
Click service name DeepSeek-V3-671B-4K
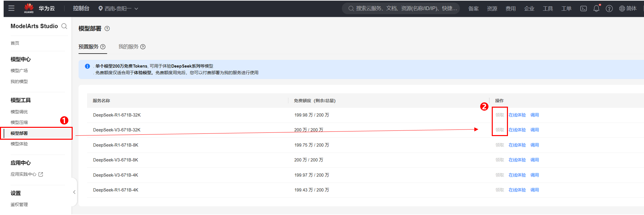116,175
